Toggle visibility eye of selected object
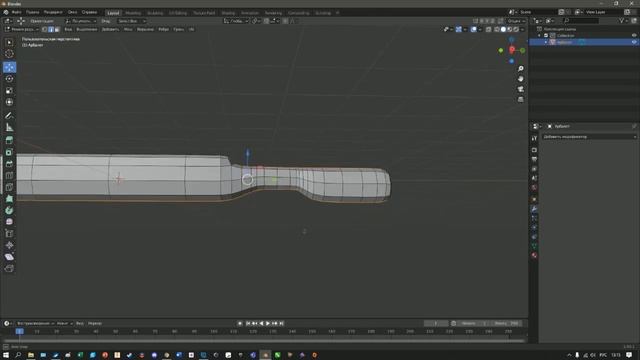Screen dimensions: 640x360 tap(634, 42)
